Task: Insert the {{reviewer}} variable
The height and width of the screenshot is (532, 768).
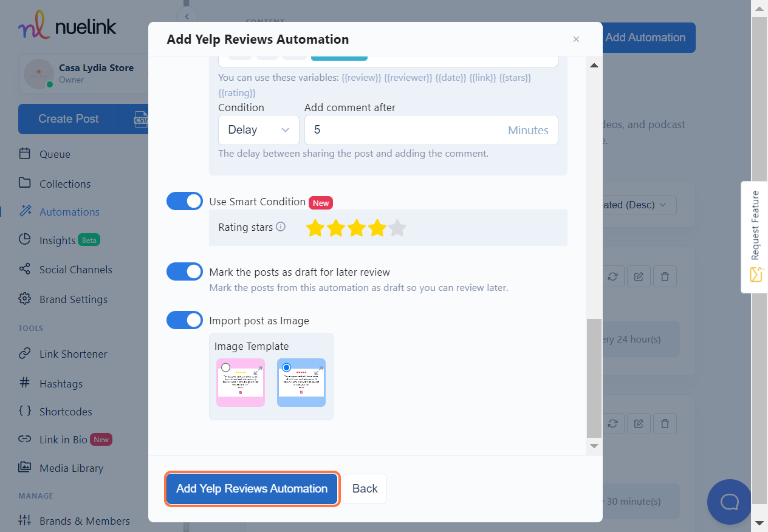Action: [x=409, y=78]
